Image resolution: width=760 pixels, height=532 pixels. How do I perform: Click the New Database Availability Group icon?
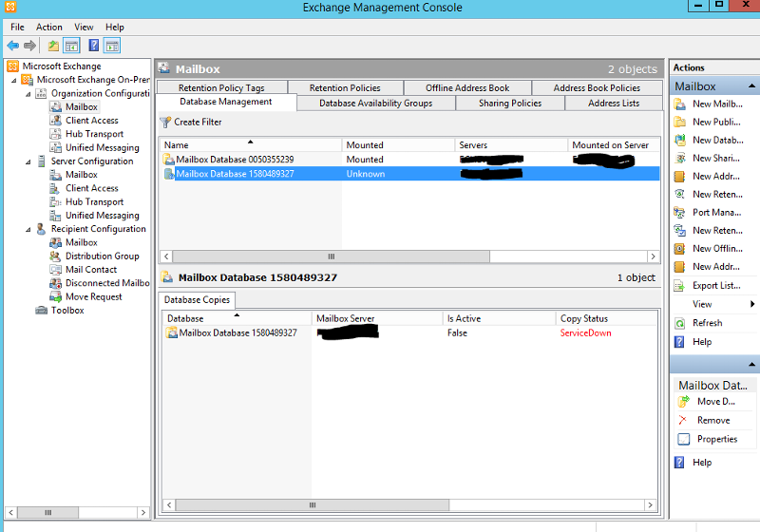(680, 140)
